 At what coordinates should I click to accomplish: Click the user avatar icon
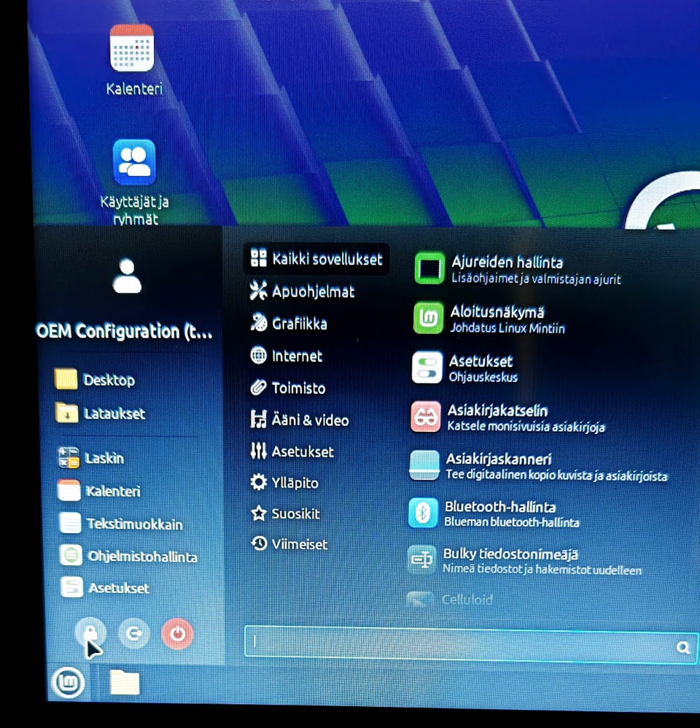(x=127, y=276)
